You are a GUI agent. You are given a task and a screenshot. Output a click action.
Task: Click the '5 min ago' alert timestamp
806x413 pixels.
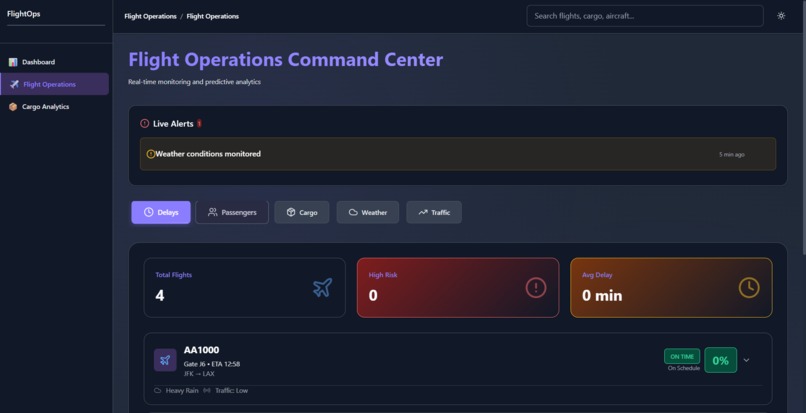pos(731,154)
